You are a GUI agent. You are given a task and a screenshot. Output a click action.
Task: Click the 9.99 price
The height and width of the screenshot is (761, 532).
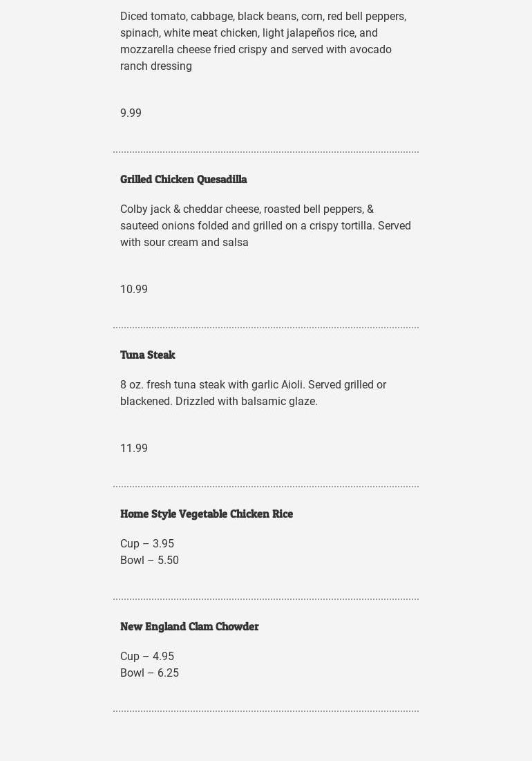131,113
